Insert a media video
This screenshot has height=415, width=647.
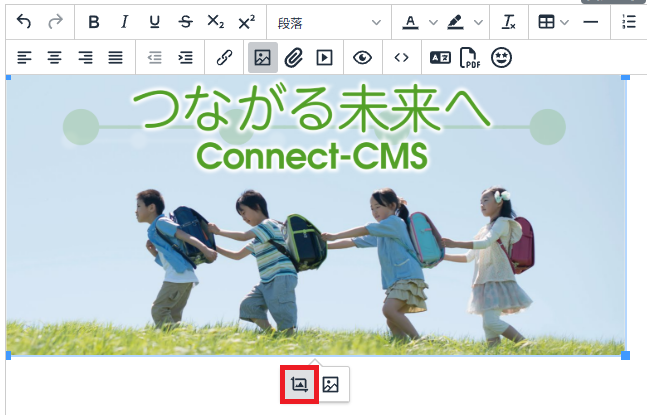[x=324, y=57]
